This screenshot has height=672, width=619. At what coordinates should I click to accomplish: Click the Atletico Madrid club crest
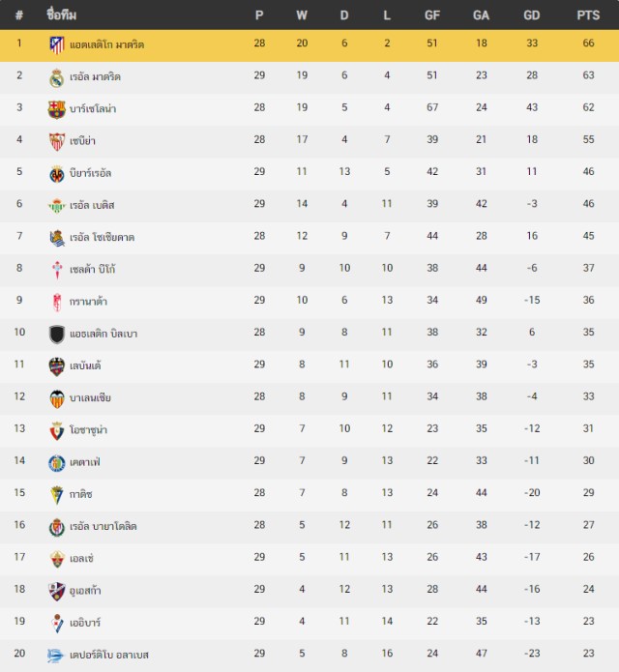(x=57, y=44)
